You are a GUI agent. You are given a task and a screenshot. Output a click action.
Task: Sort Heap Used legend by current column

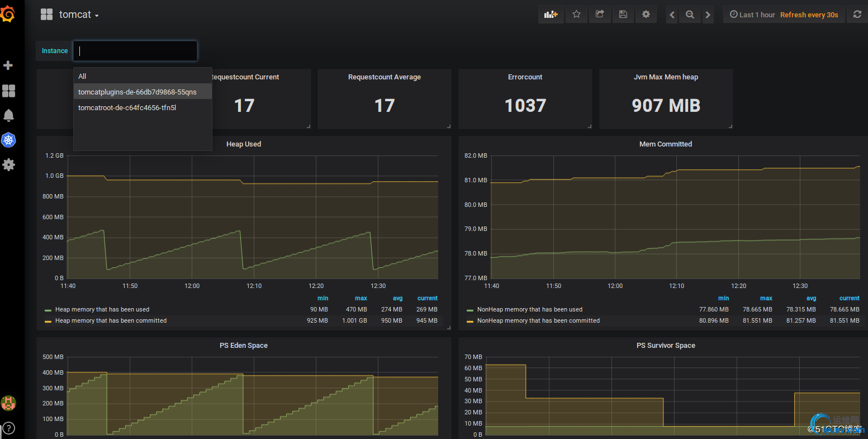coord(428,299)
